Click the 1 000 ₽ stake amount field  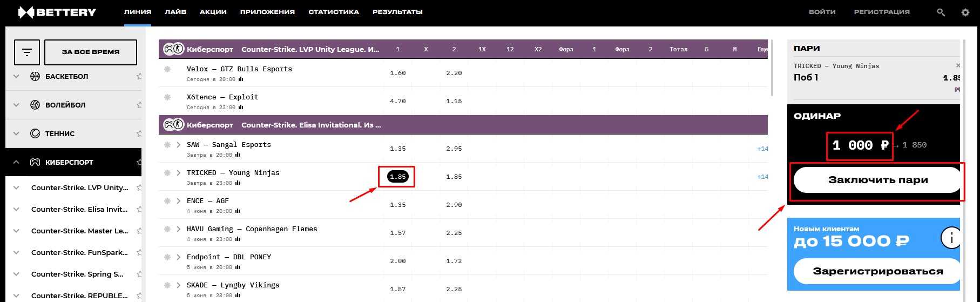860,145
